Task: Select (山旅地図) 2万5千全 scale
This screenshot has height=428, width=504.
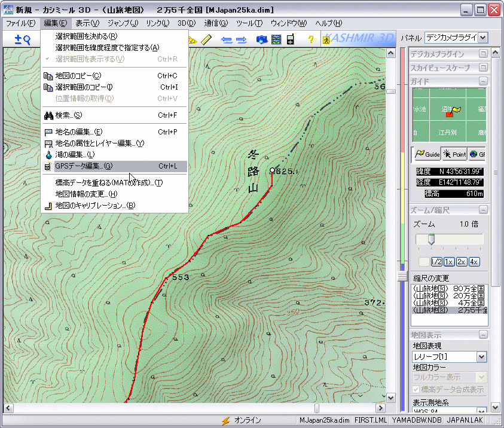Action: (x=450, y=310)
